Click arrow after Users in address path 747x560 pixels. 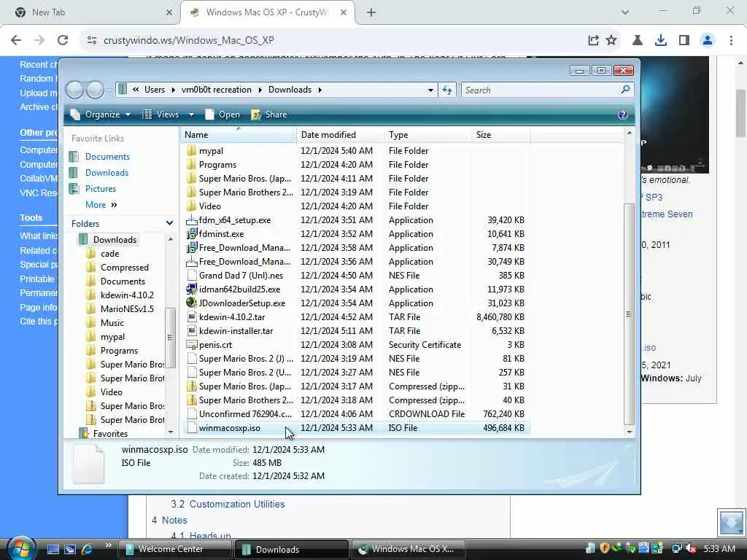(173, 90)
